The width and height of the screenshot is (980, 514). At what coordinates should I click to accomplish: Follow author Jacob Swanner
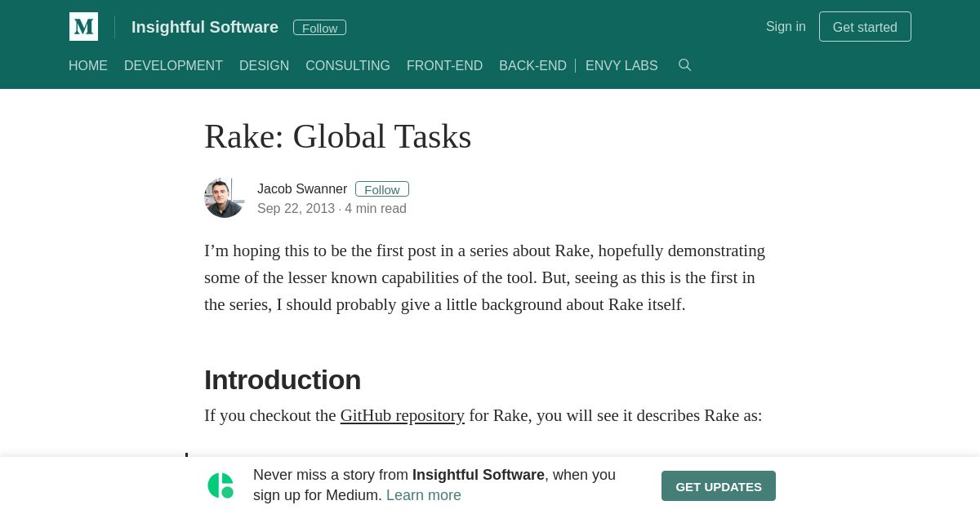click(x=382, y=189)
